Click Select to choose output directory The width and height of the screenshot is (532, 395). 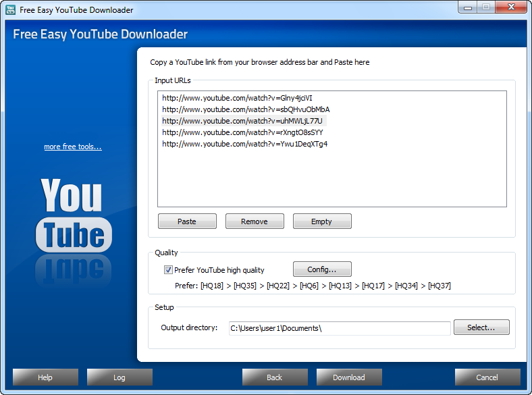coord(481,327)
